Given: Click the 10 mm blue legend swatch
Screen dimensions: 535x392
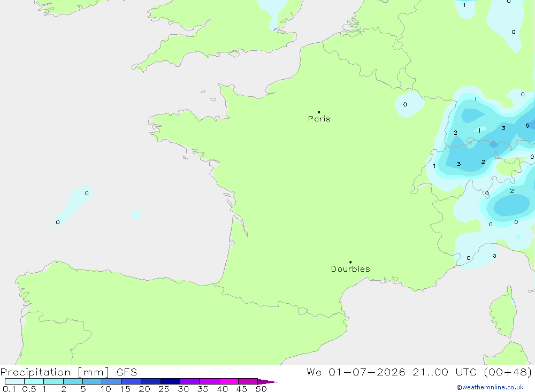Looking at the screenshot, I should (x=112, y=381).
